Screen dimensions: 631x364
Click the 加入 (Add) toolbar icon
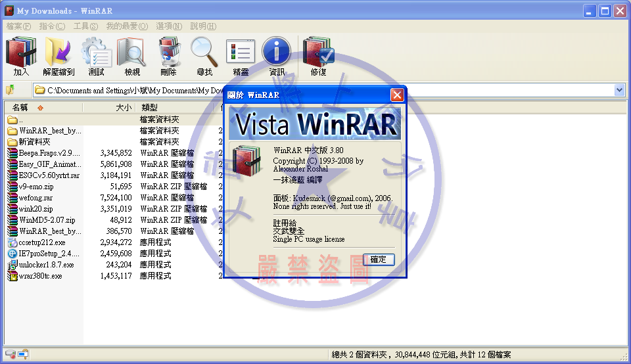(x=21, y=52)
